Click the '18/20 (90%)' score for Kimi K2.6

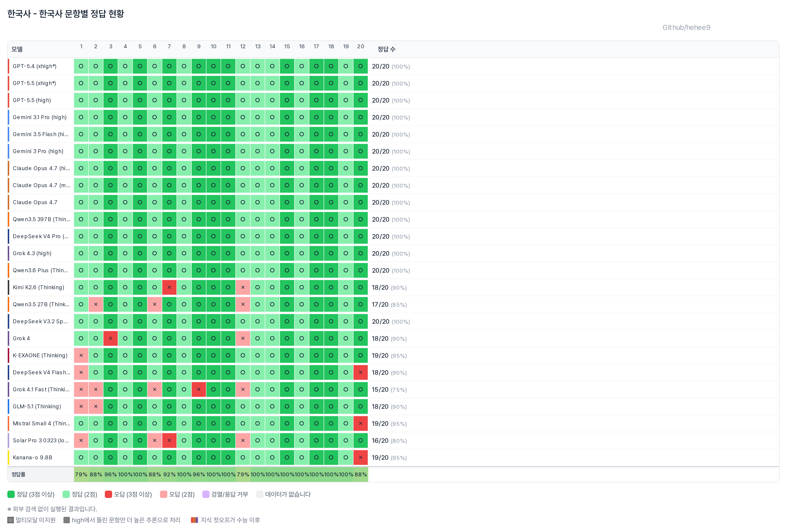click(389, 288)
